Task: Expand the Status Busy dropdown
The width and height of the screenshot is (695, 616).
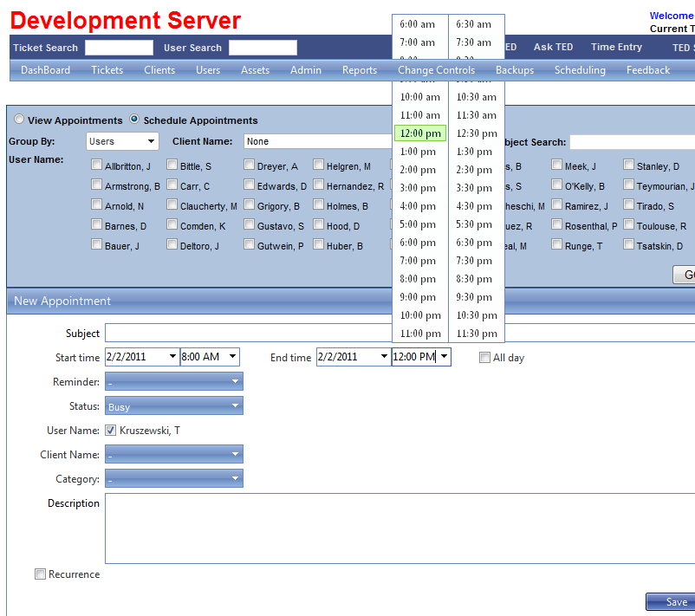Action: (173, 406)
